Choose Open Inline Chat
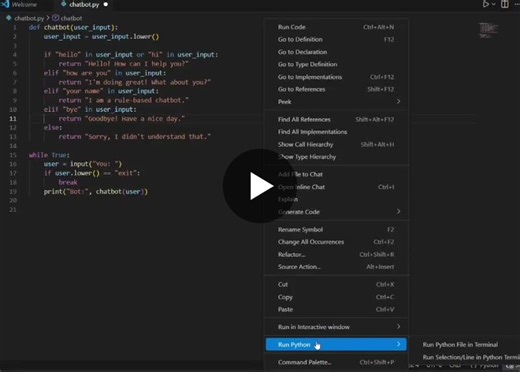 (x=336, y=187)
